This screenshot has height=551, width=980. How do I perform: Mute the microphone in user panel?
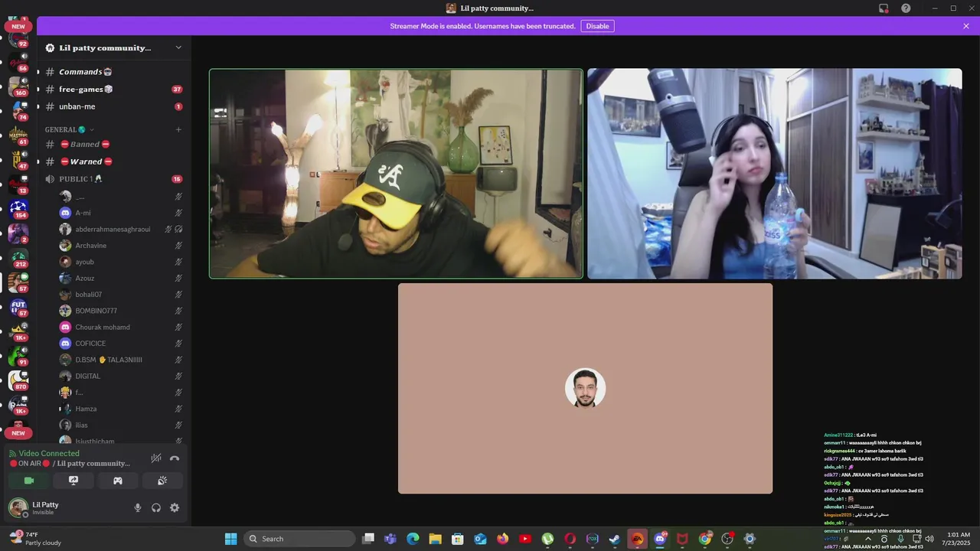pyautogui.click(x=138, y=507)
